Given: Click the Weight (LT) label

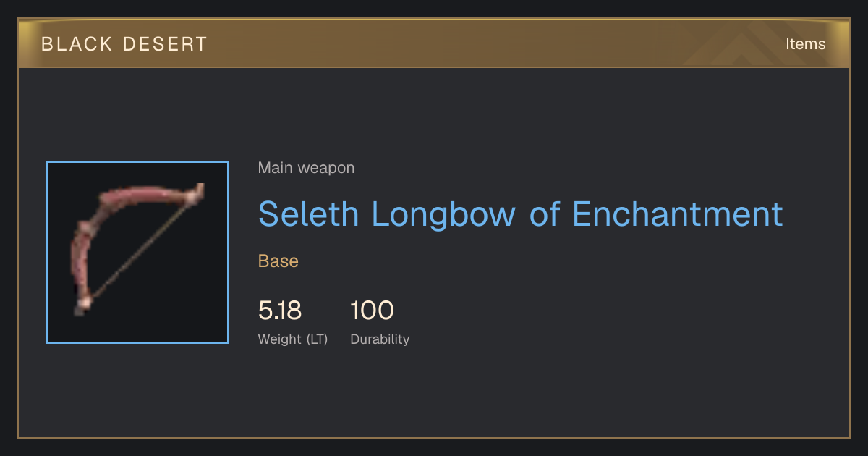Looking at the screenshot, I should (x=293, y=339).
